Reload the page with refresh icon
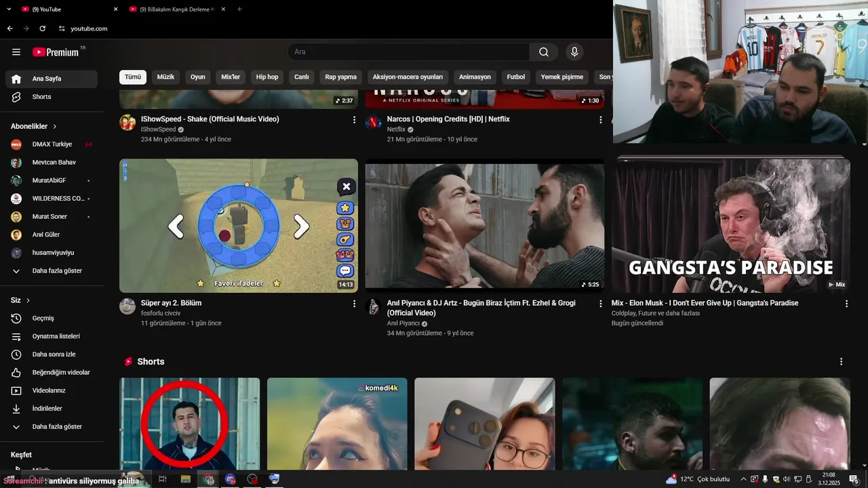The width and height of the screenshot is (868, 488). [x=42, y=28]
